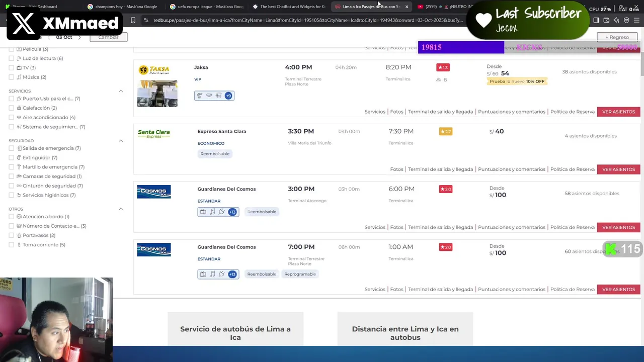
Task: Expand the +9 amenities badge for Jaksa
Action: point(228,96)
